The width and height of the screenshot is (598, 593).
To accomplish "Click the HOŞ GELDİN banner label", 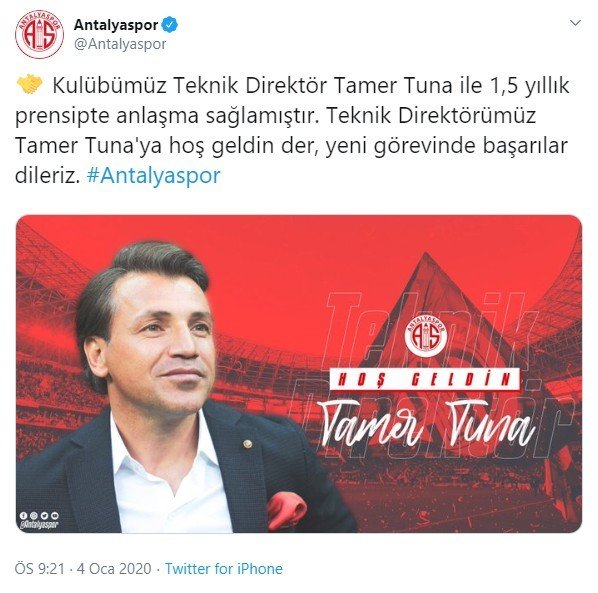I will click(x=424, y=379).
